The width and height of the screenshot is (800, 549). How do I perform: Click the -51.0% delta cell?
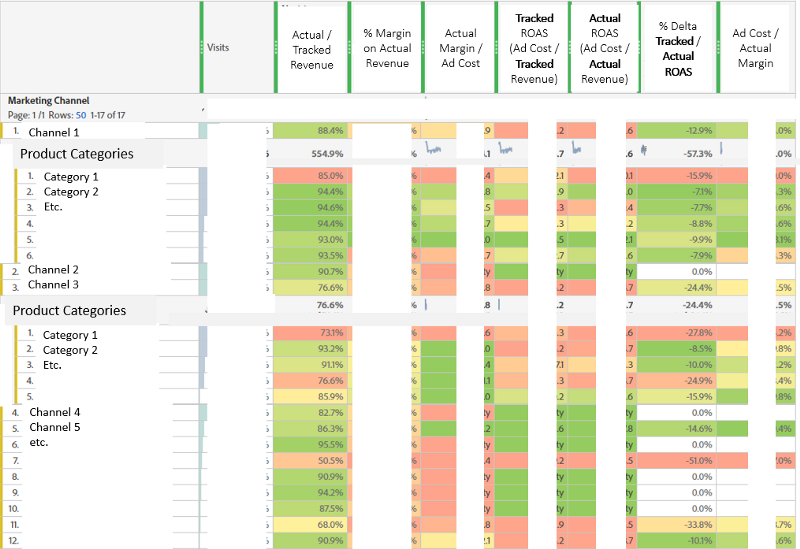coord(676,461)
